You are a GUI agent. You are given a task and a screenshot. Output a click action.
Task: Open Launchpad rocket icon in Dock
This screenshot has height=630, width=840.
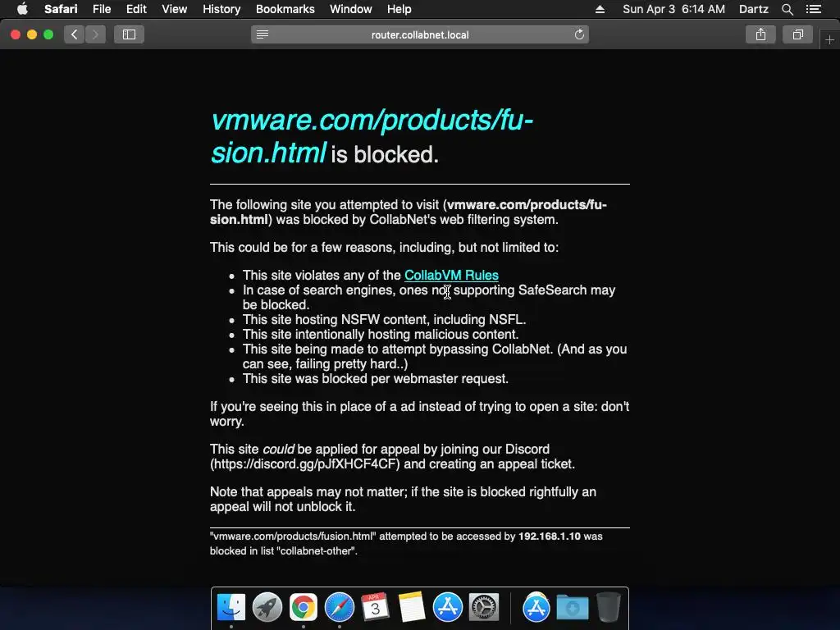[x=267, y=607]
